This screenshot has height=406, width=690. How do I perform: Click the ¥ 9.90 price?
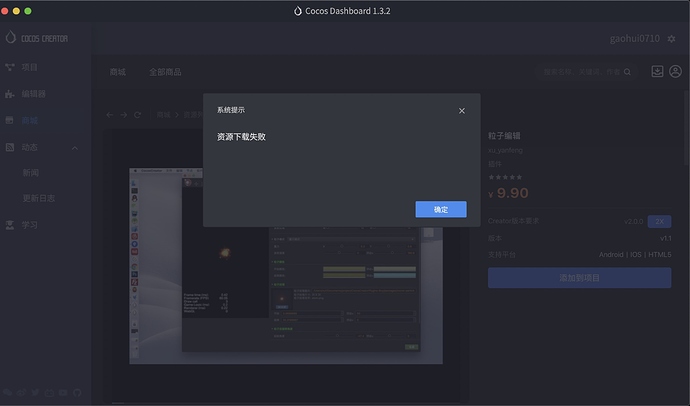pyautogui.click(x=508, y=193)
